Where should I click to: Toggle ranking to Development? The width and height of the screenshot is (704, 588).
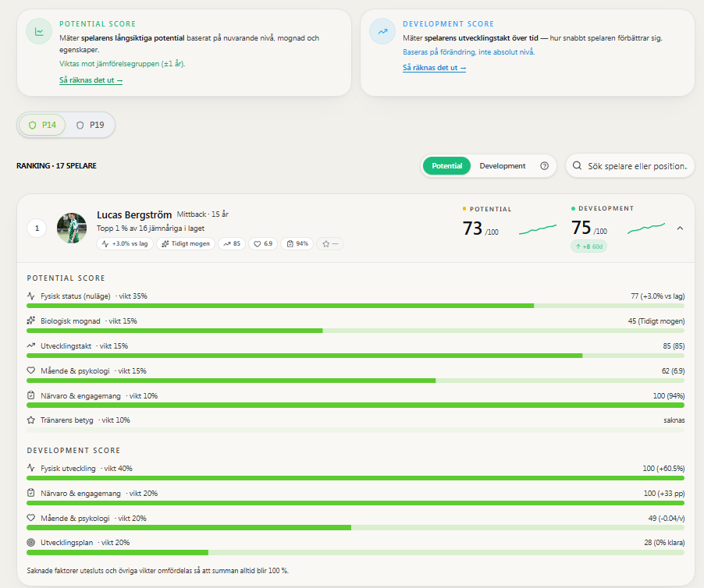503,166
